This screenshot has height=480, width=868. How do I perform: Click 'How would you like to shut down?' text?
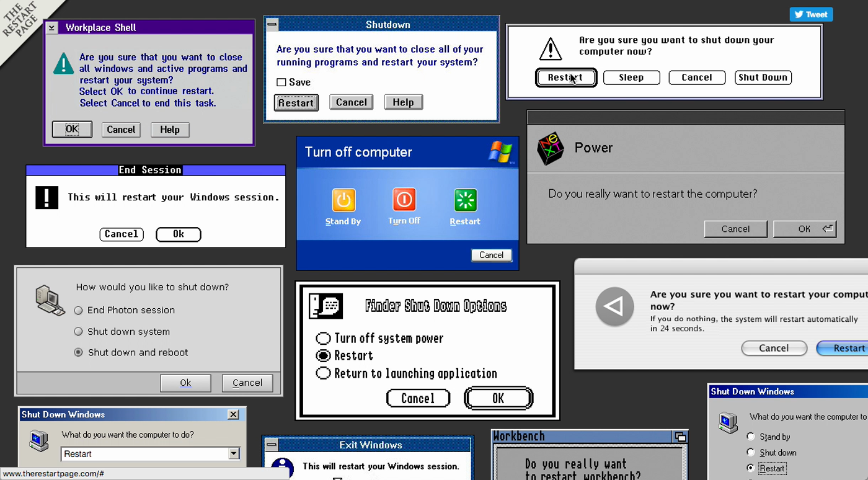tap(153, 287)
